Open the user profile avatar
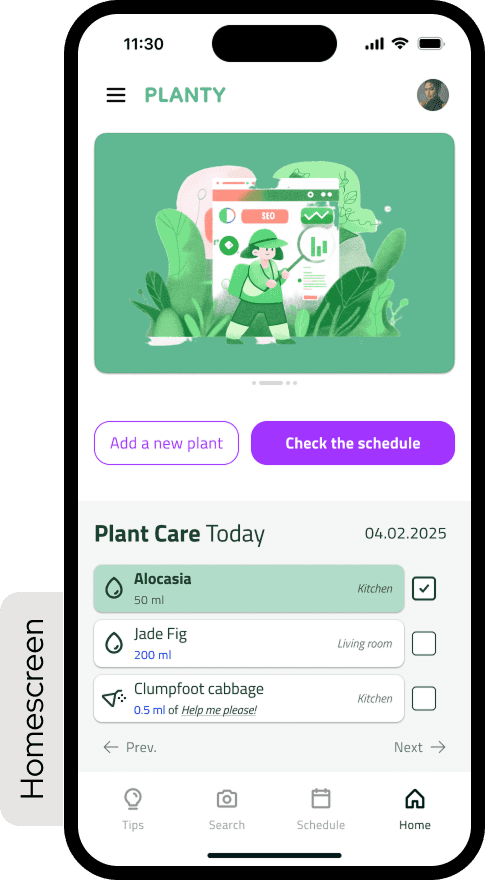The image size is (485, 880). click(x=433, y=95)
